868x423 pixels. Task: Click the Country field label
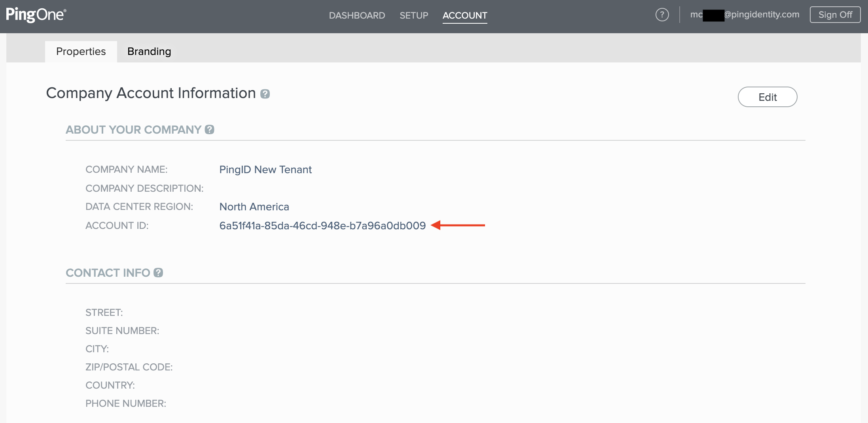110,385
